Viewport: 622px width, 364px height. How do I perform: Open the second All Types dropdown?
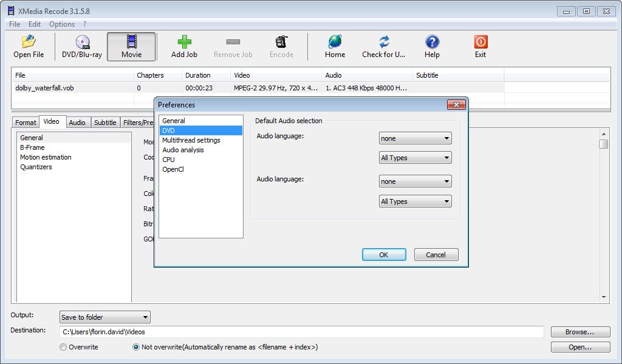(415, 201)
